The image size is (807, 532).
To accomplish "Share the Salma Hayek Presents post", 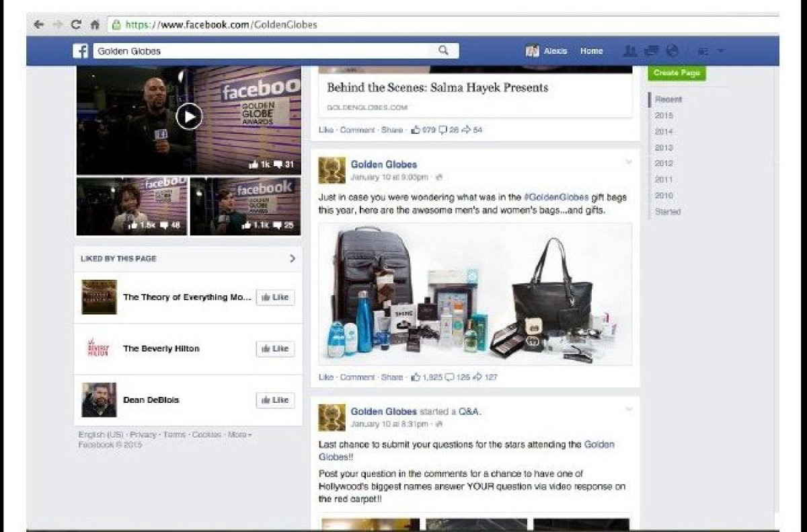I will click(x=392, y=130).
